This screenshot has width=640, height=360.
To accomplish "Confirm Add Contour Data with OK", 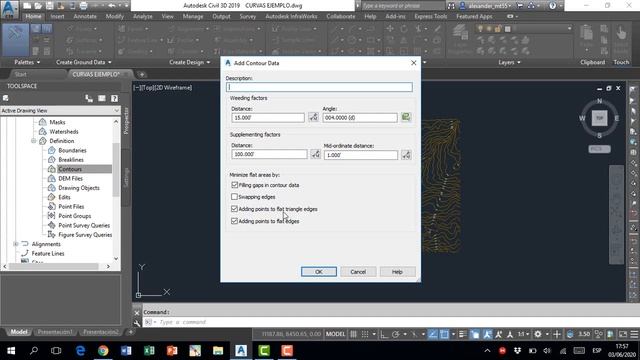I will coord(319,272).
